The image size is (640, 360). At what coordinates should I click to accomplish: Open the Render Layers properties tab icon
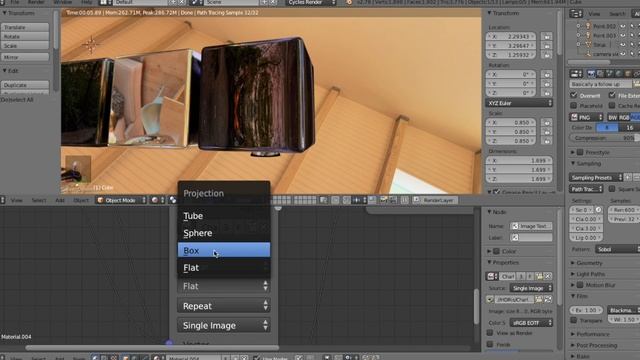pos(600,73)
